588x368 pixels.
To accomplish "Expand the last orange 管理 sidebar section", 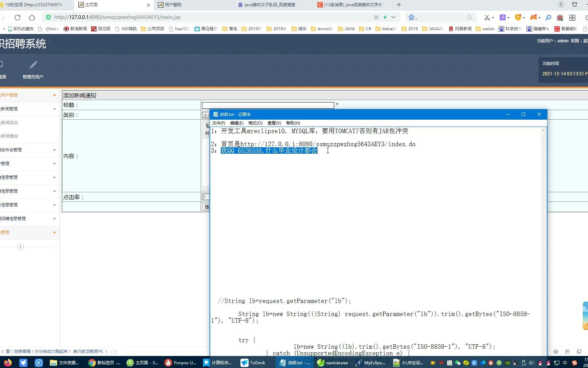I will 30,232.
